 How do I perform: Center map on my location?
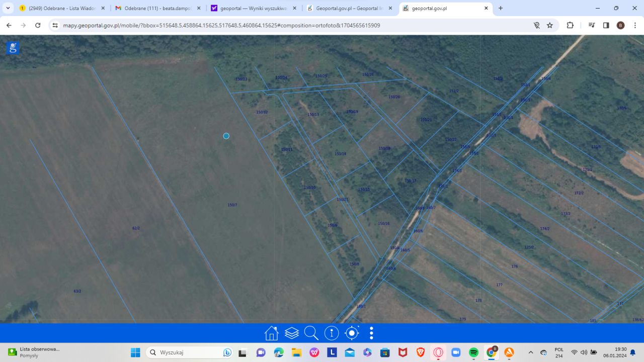[x=352, y=333]
